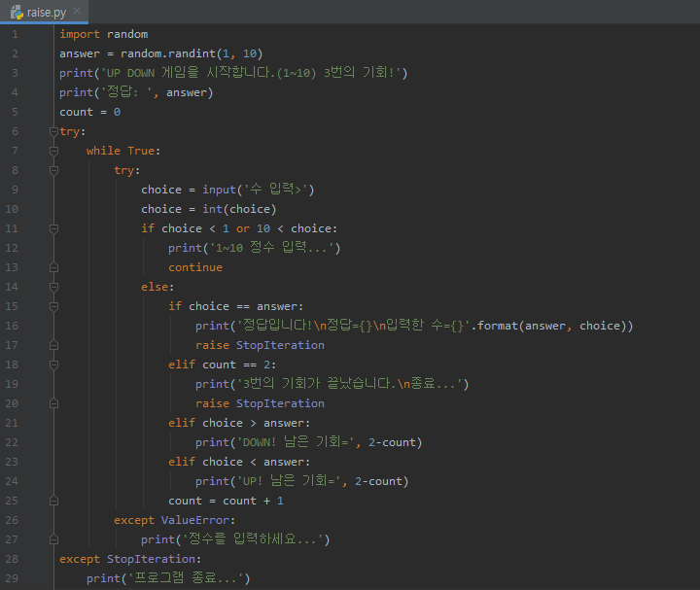Click fold end marker beside continue line 13
This screenshot has height=590, width=700.
[x=53, y=267]
